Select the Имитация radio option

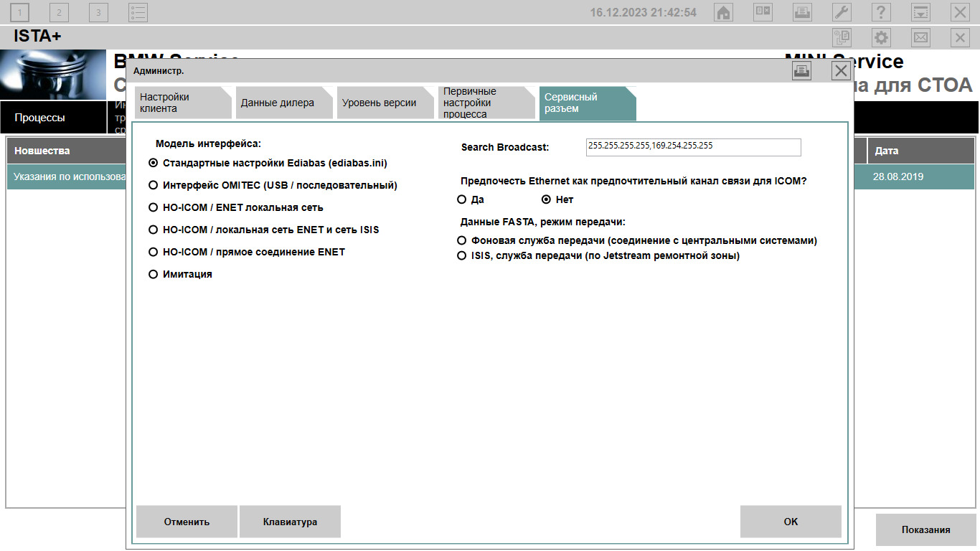(153, 274)
